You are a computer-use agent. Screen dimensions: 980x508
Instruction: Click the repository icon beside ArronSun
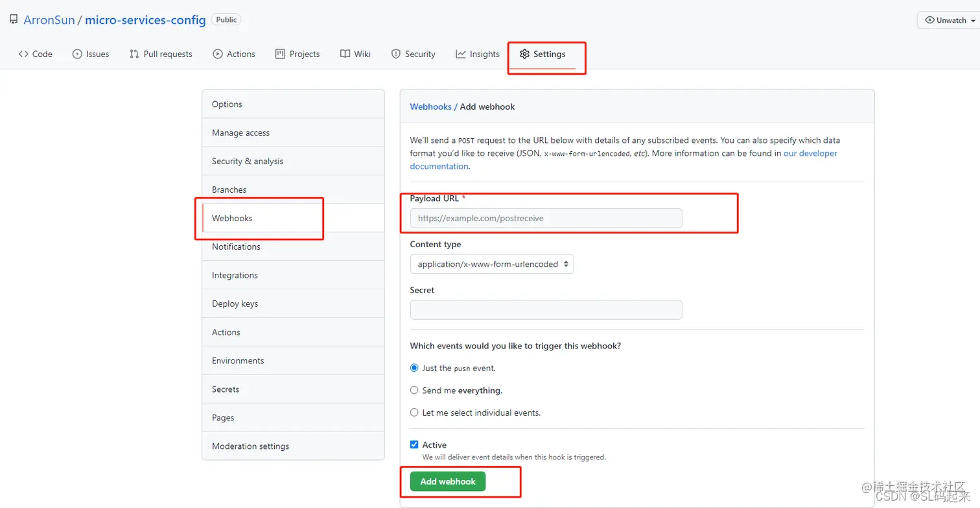click(14, 20)
